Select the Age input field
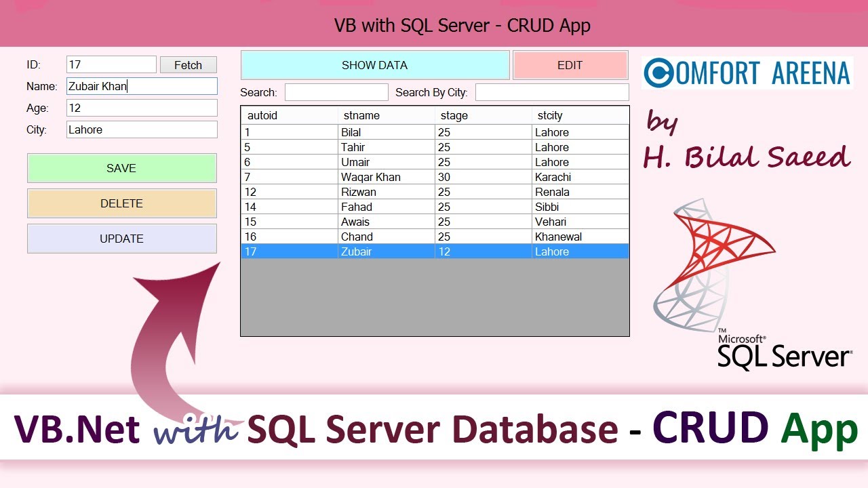The height and width of the screenshot is (488, 868). 142,108
